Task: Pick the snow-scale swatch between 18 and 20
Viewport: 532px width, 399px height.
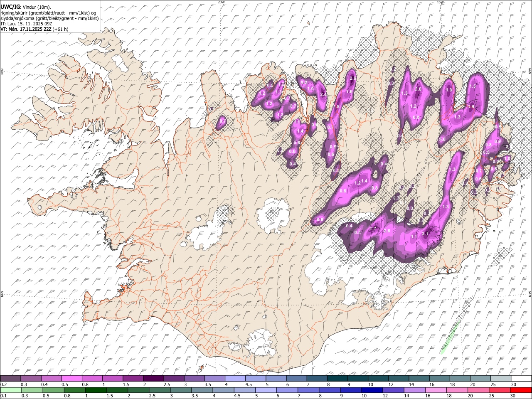Action: [x=460, y=379]
